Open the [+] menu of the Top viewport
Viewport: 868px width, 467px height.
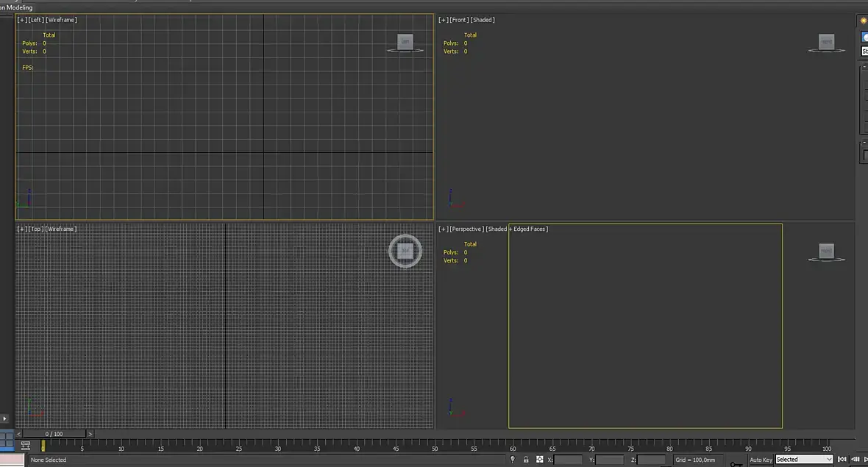pos(22,229)
